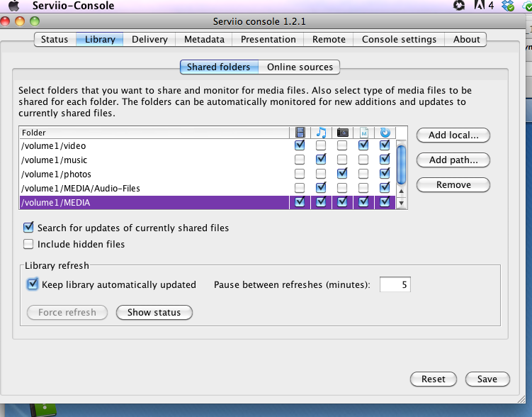The height and width of the screenshot is (417, 532).
Task: Click the Folder column header
Action: click(154, 133)
